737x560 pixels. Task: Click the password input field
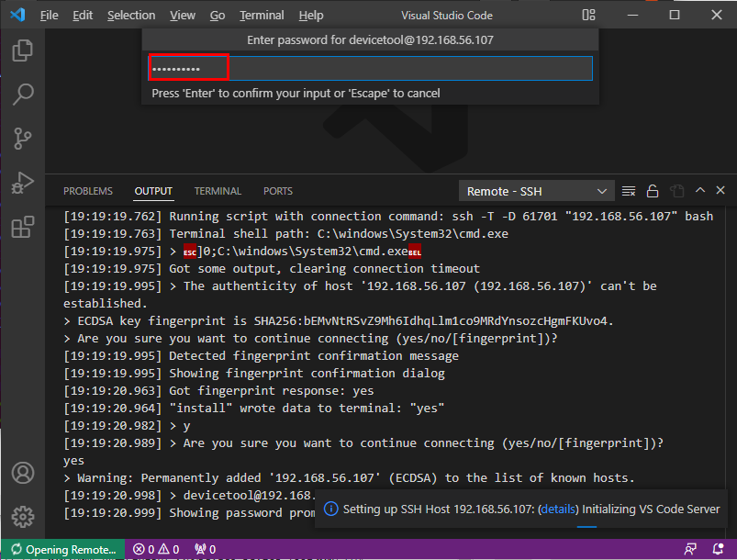pos(371,68)
